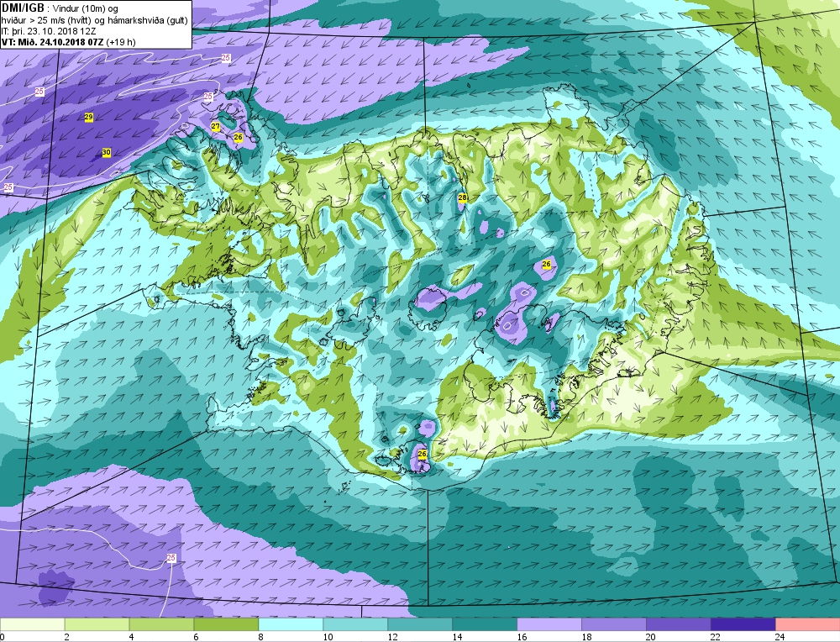Viewport: 840px width, 642px height.
Task: Select the 'IT: þri. 23.10.2018 12Z' line
Action: [49, 31]
